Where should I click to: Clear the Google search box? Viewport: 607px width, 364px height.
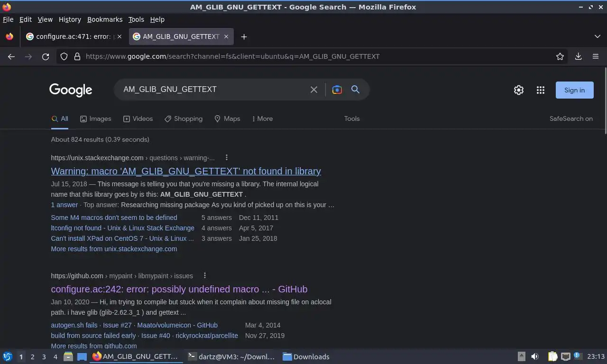(x=313, y=90)
